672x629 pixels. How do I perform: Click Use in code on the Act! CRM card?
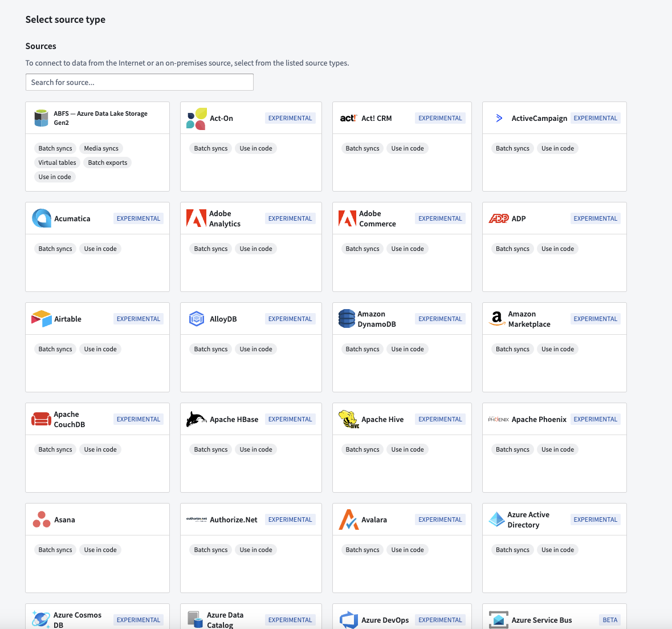(x=407, y=148)
